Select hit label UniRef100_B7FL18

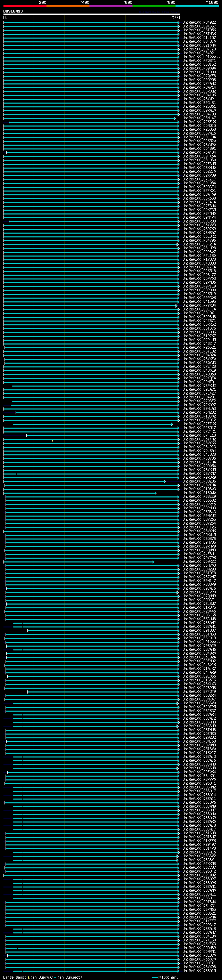click(199, 436)
